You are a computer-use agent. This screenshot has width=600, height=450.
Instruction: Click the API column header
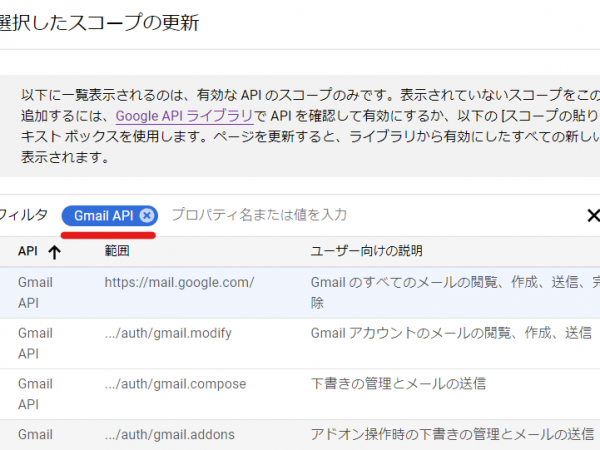[x=28, y=251]
